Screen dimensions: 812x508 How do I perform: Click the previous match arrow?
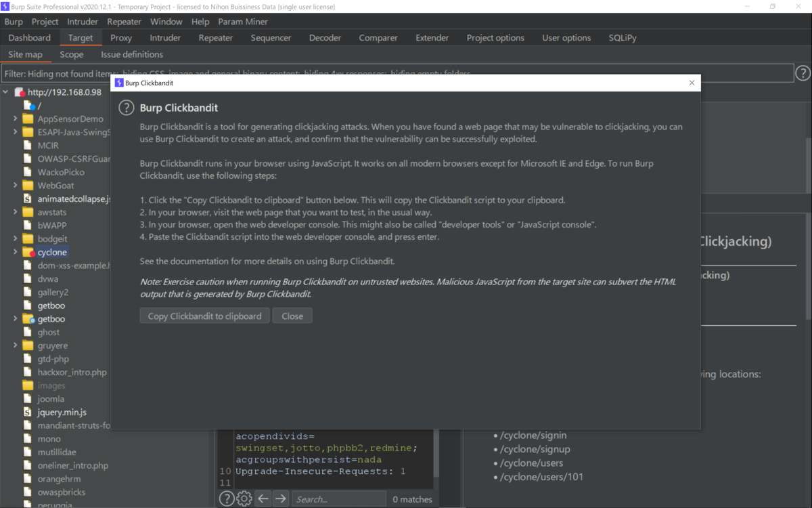point(263,499)
